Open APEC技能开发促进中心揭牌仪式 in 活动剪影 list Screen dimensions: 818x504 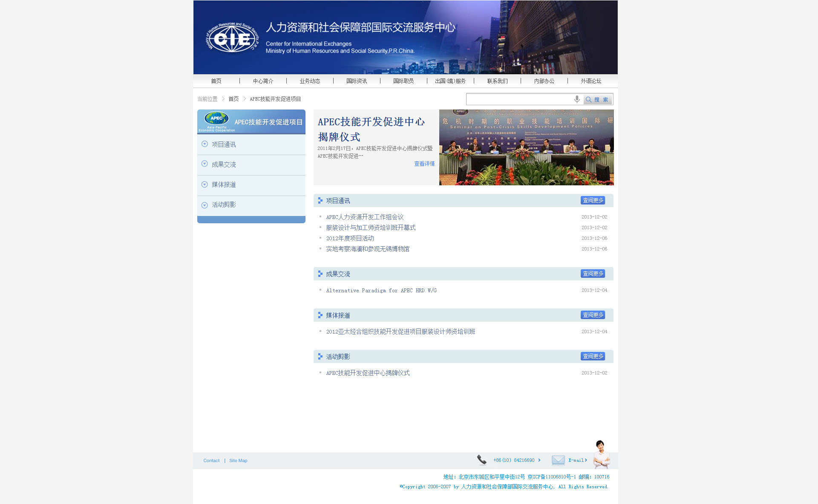368,373
